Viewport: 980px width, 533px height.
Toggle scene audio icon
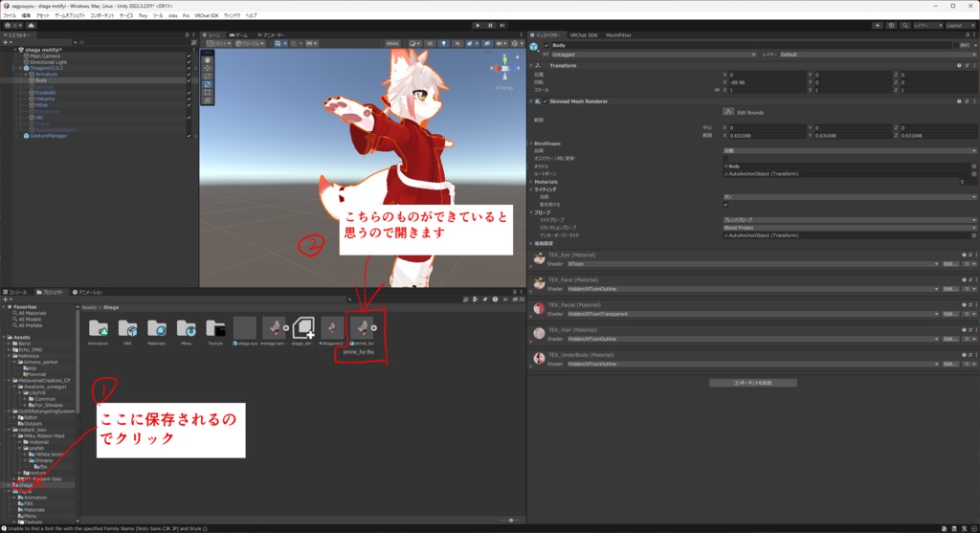[x=457, y=44]
